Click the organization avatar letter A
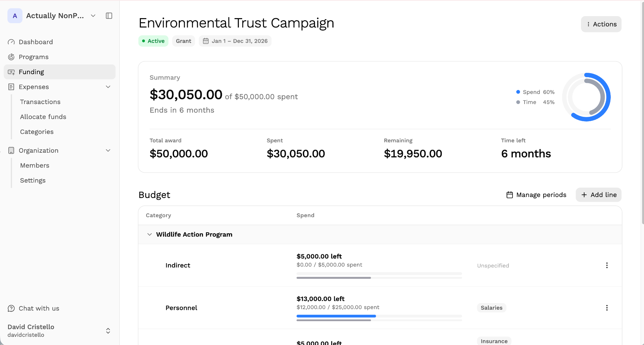The width and height of the screenshot is (644, 345). click(15, 16)
